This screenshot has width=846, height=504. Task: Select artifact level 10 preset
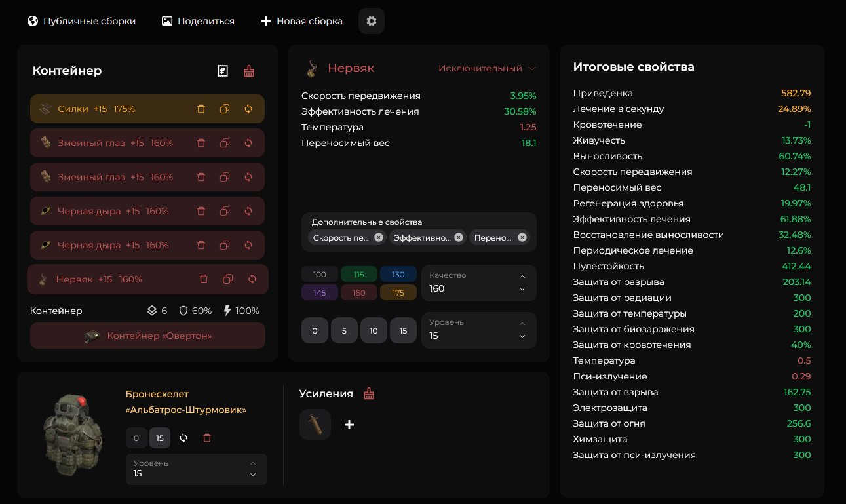pos(374,330)
